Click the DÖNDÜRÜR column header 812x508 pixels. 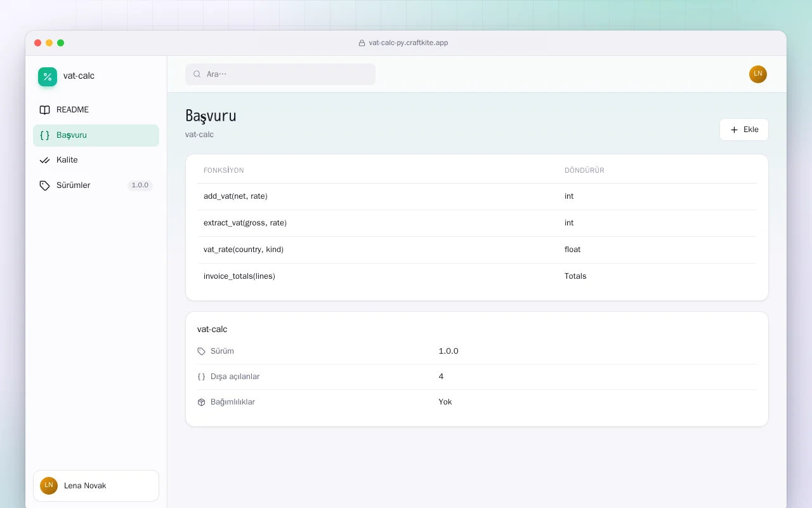click(584, 170)
